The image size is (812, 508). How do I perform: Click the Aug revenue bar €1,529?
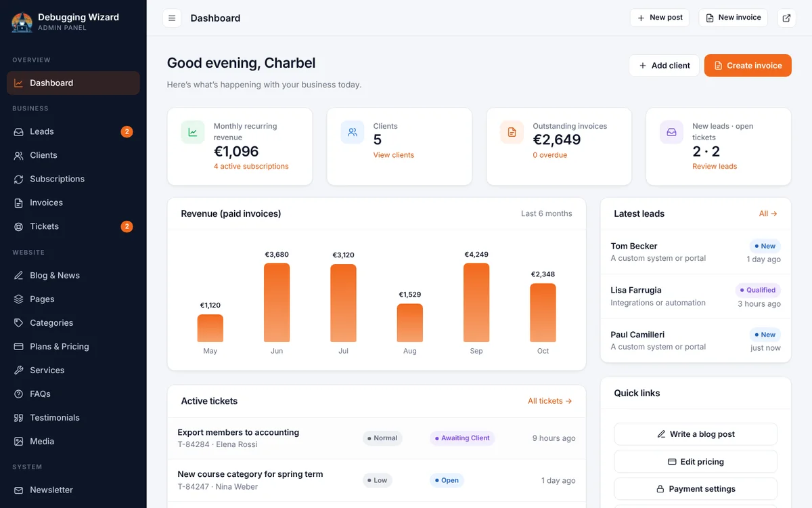coord(410,323)
